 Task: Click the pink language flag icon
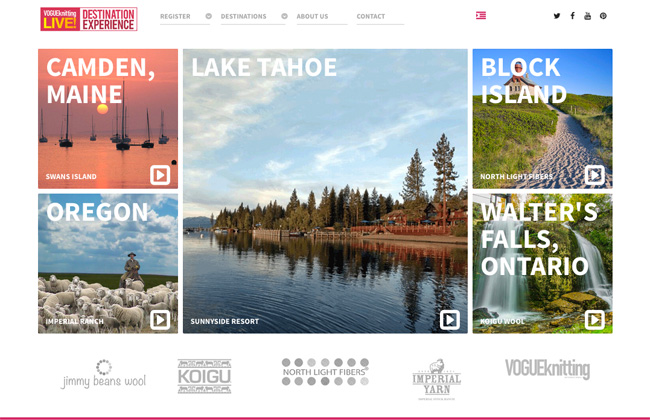click(481, 16)
